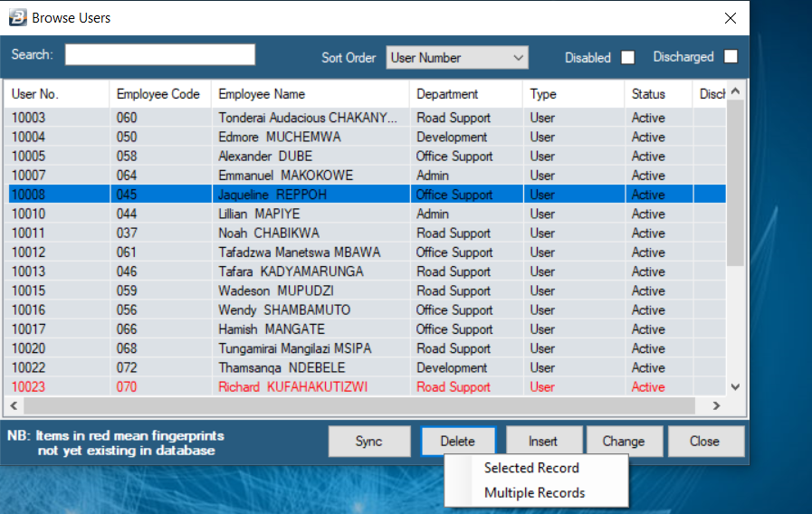Click employee code 066
Screen dimensions: 812x514
[x=127, y=328]
